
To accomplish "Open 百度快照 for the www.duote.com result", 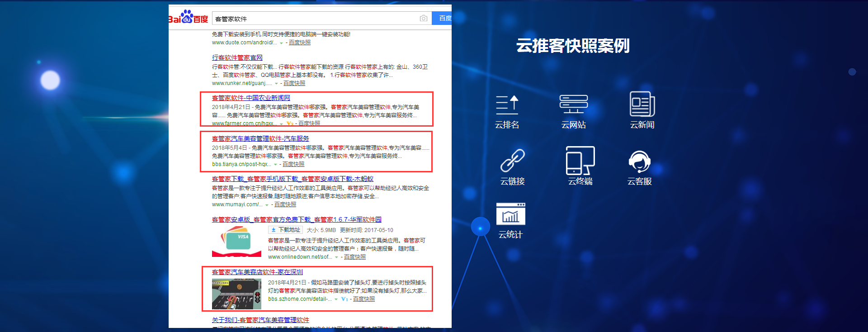I will 300,43.
